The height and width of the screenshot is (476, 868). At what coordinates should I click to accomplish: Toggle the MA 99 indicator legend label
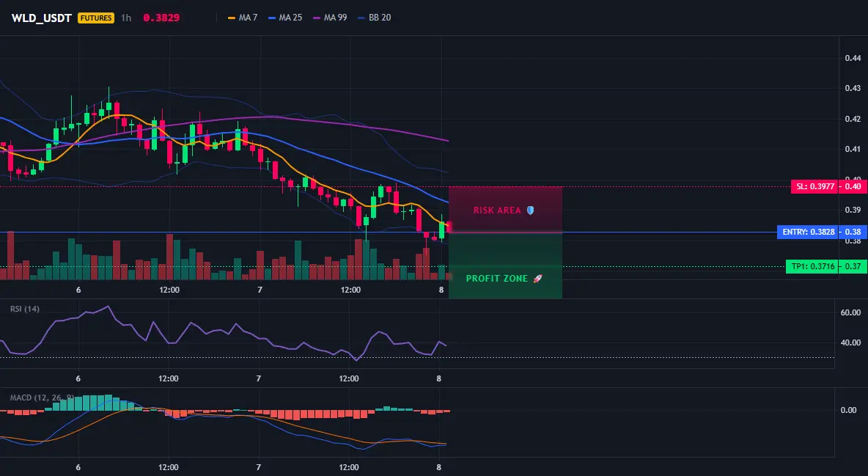(336, 18)
